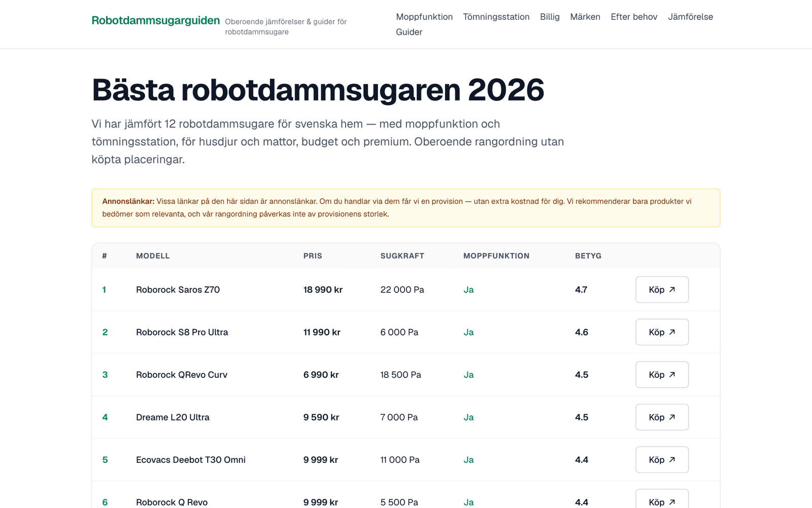Click the BETYG column header
The height and width of the screenshot is (508, 812).
pyautogui.click(x=588, y=256)
